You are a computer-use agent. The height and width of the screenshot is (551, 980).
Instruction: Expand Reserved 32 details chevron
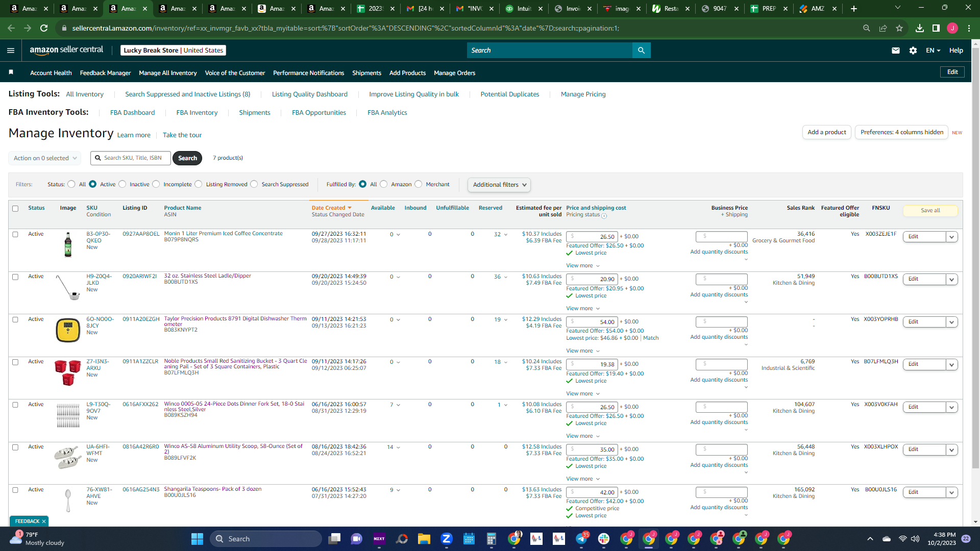[506, 235]
